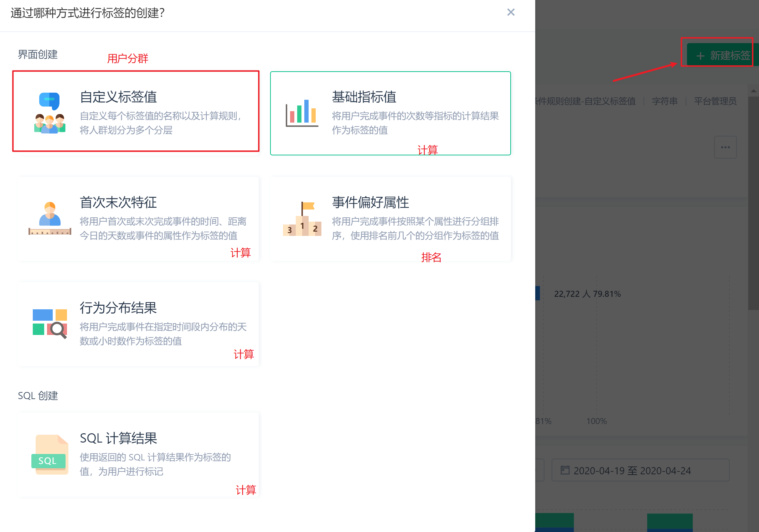The height and width of the screenshot is (532, 759).
Task: Click the 平台管理员 label
Action: pos(715,101)
